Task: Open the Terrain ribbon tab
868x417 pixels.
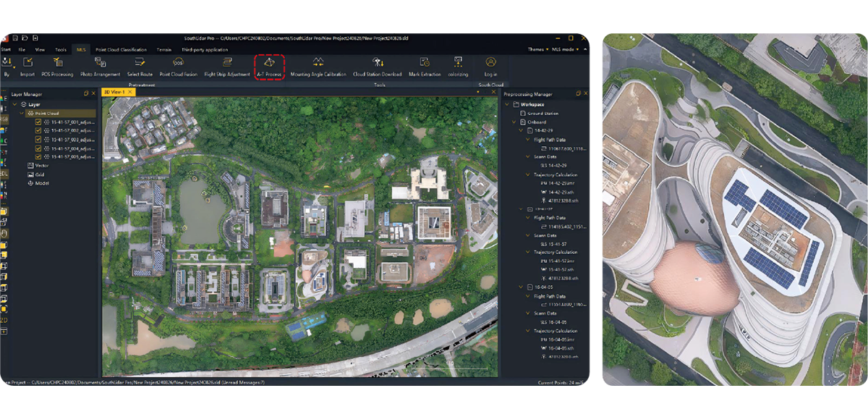Action: click(x=164, y=49)
